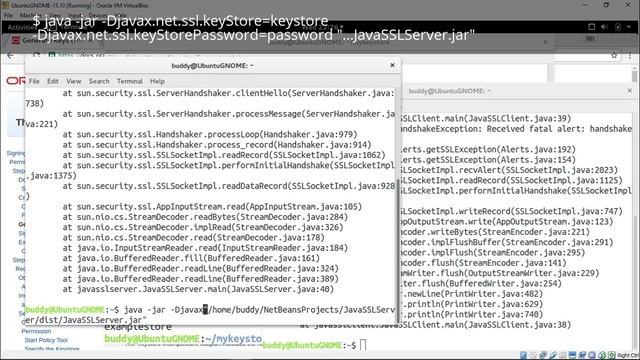Click the purple status indicator in VirtualBox status bar
Viewport: 640px width, 360px height.
592,355
